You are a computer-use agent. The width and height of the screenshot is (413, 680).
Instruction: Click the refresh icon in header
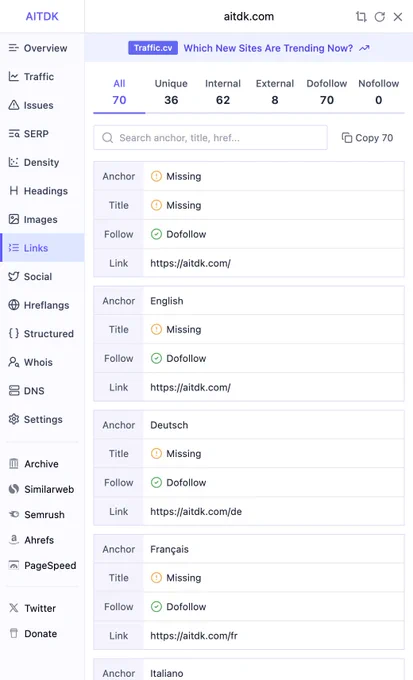click(380, 17)
